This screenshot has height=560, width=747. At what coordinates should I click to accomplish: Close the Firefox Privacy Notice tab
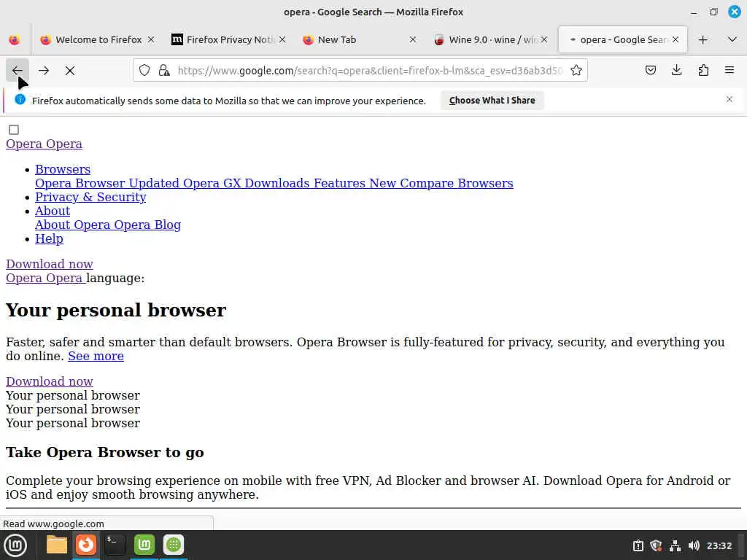[282, 39]
